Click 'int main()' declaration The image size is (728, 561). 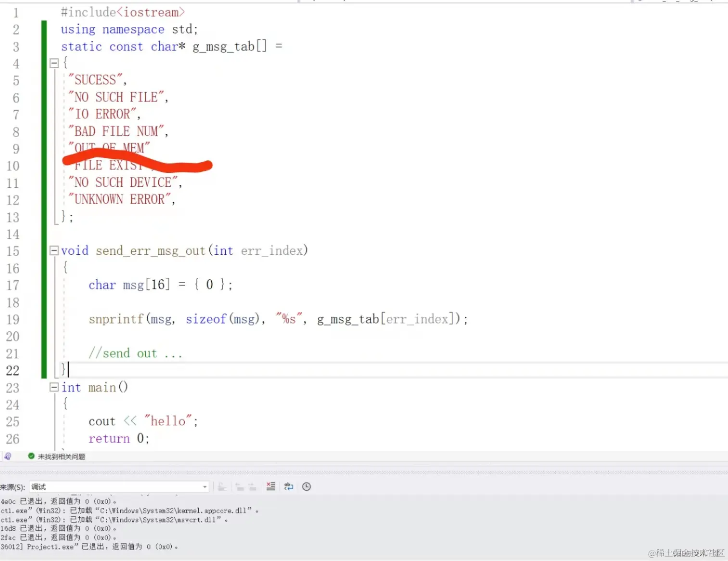[94, 388]
